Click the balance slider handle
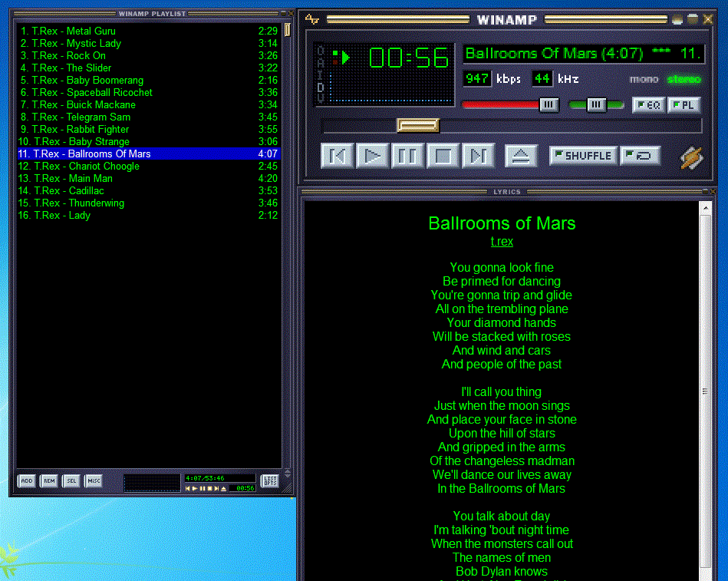 point(596,105)
